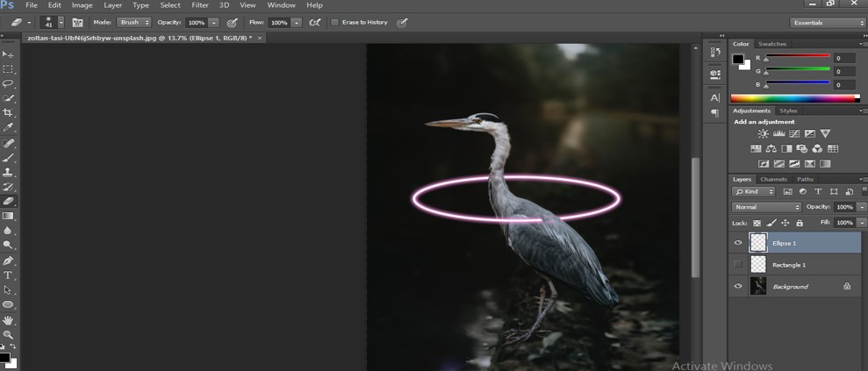Toggle tablet pressure controls opacity

coord(233,23)
